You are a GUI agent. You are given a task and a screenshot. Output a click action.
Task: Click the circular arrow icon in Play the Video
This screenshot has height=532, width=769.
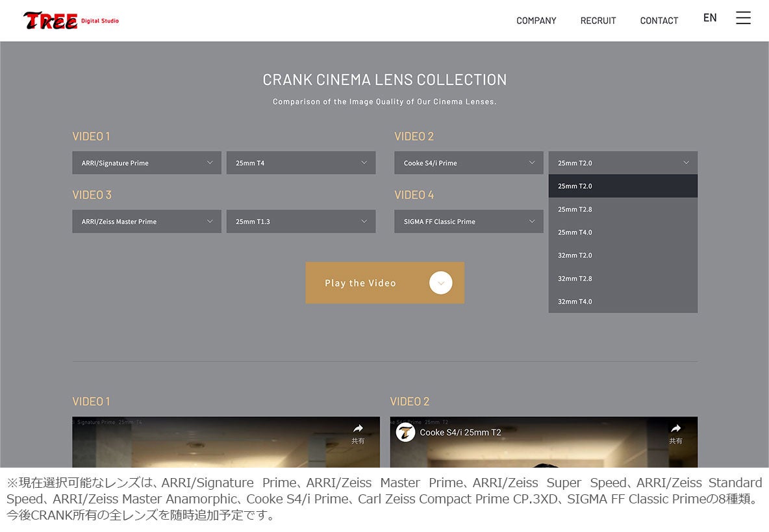(440, 283)
